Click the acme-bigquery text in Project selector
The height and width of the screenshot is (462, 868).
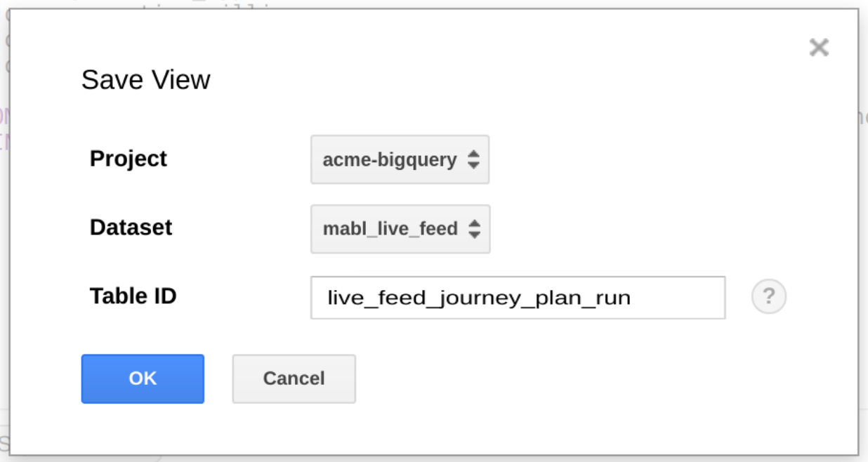[x=390, y=160]
